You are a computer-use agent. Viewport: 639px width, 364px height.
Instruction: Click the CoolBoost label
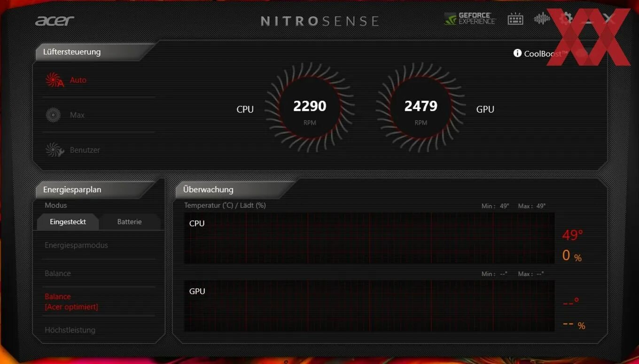546,54
